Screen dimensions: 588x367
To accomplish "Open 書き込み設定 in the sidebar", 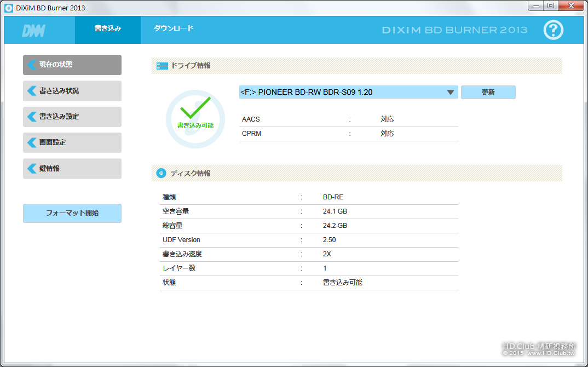I will (72, 117).
